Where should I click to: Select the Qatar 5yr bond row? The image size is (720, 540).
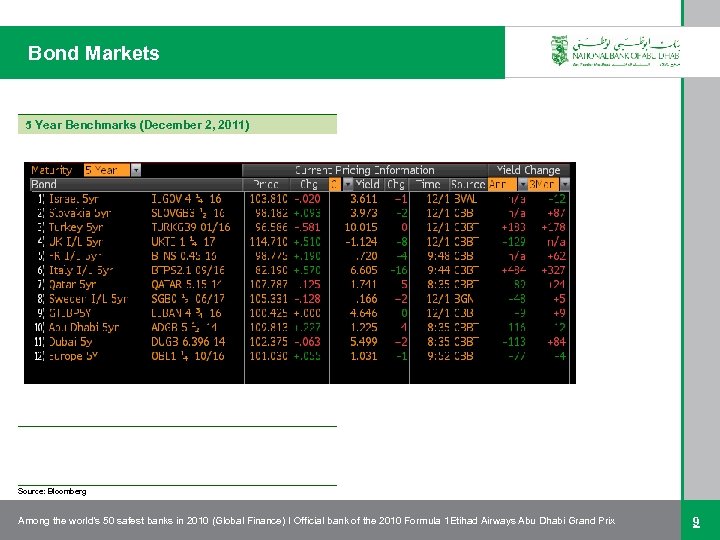[301, 284]
